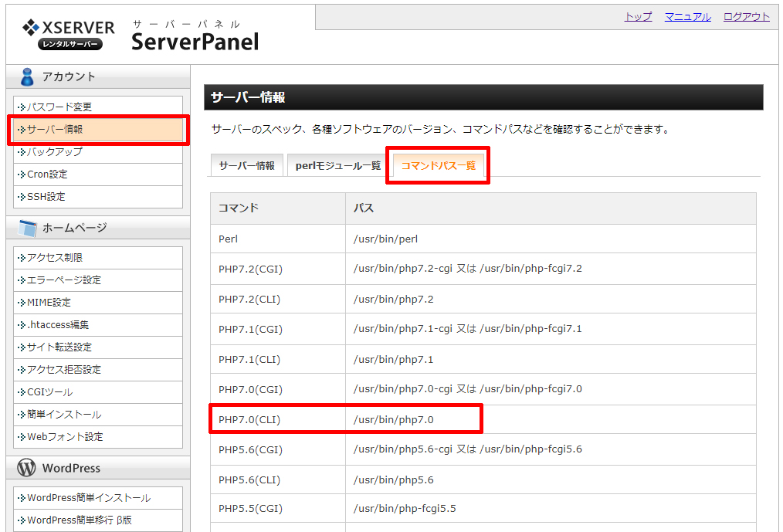Select サーバー情報 in the sidebar

click(x=55, y=130)
